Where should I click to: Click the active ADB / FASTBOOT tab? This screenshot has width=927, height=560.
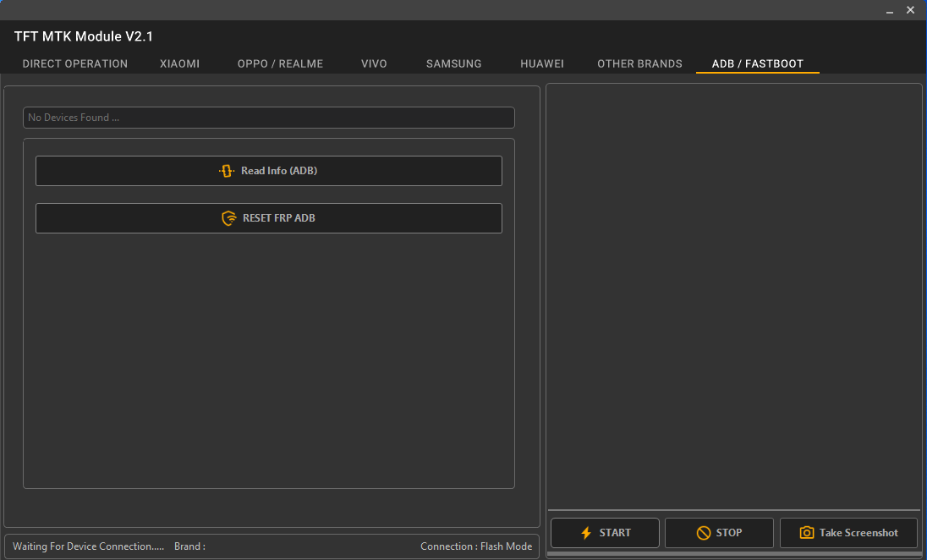pyautogui.click(x=757, y=63)
